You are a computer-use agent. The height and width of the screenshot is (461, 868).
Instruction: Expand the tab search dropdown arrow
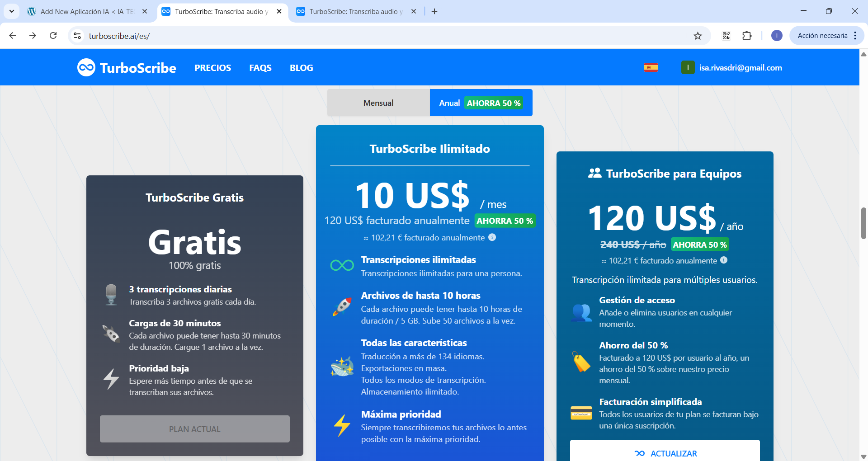pyautogui.click(x=12, y=11)
